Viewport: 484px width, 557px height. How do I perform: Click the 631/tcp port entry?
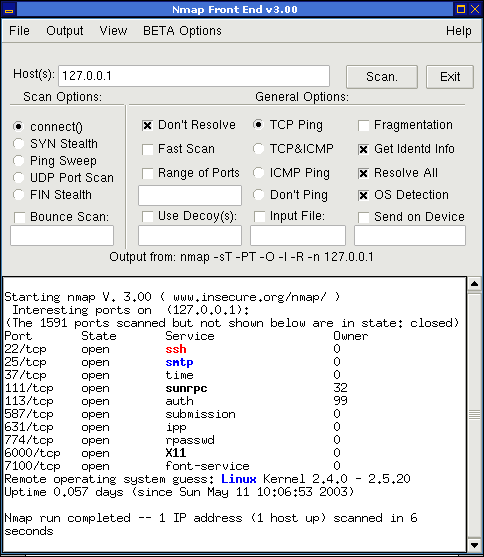pyautogui.click(x=29, y=427)
